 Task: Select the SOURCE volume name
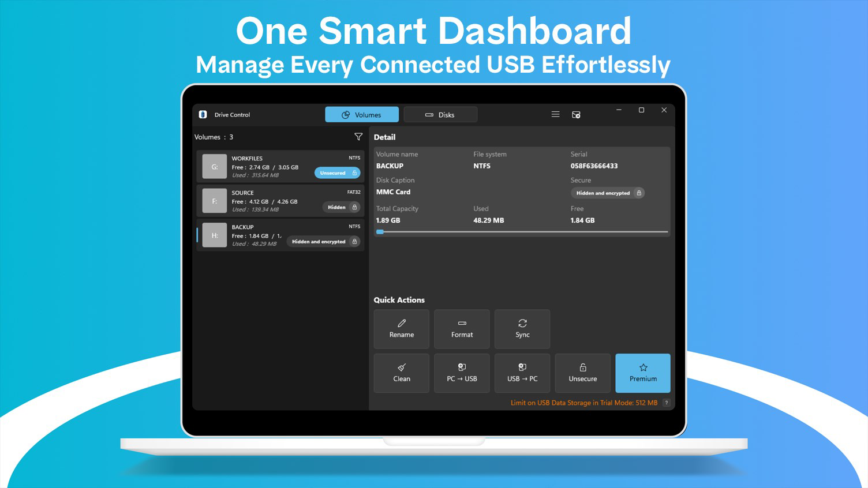point(243,193)
